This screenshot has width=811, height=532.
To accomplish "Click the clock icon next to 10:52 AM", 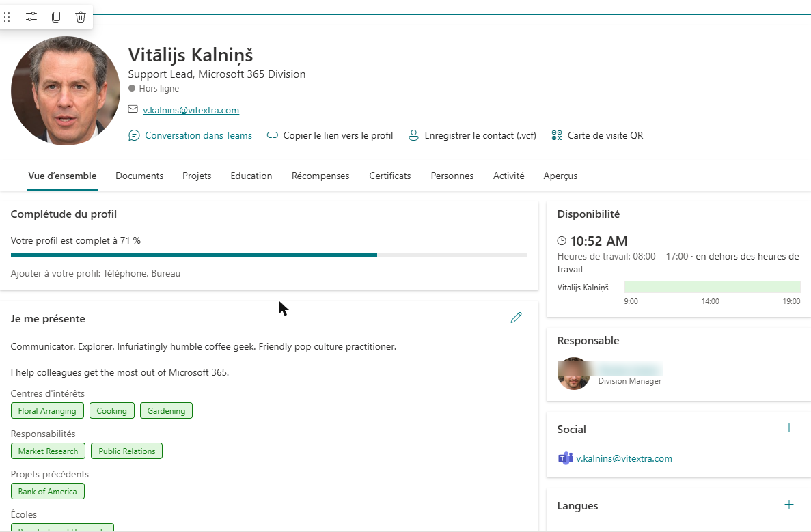I will (562, 241).
